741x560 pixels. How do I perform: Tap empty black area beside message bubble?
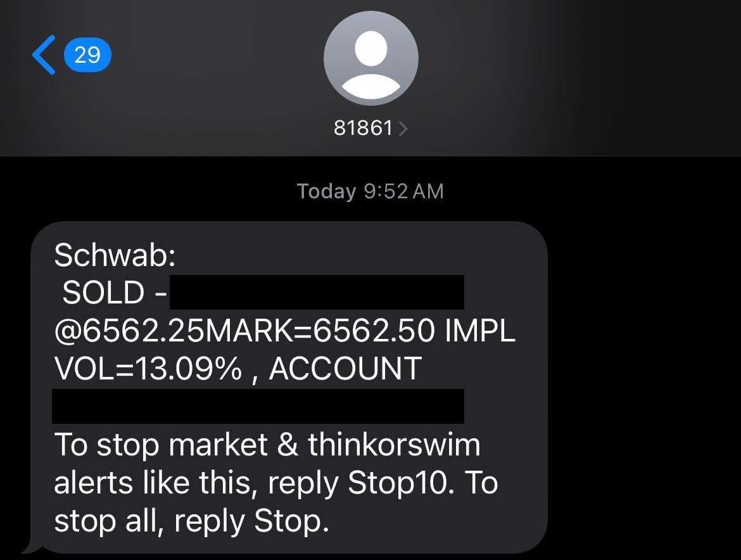[x=643, y=378]
